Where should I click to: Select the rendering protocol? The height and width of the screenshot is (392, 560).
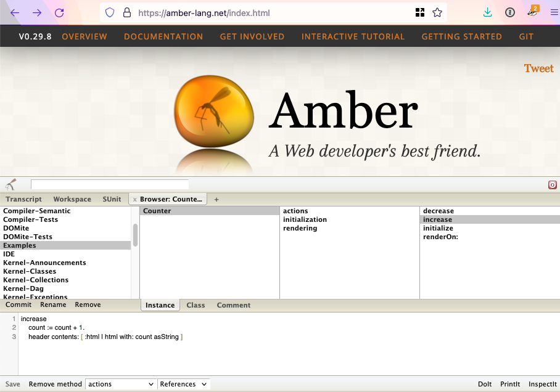pos(350,228)
